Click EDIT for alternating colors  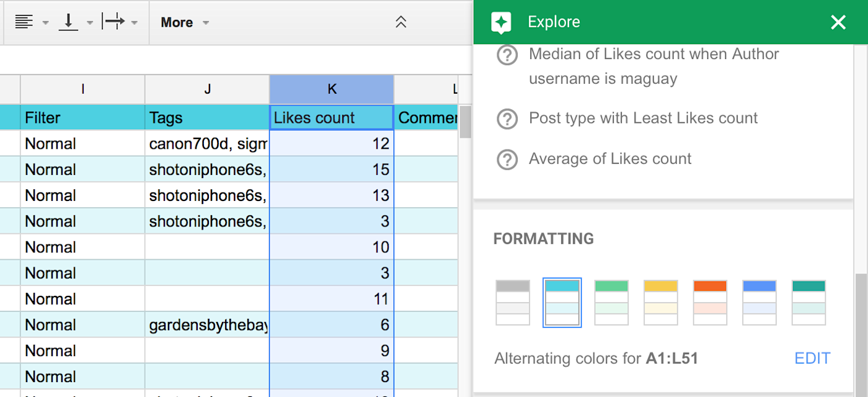pos(812,359)
